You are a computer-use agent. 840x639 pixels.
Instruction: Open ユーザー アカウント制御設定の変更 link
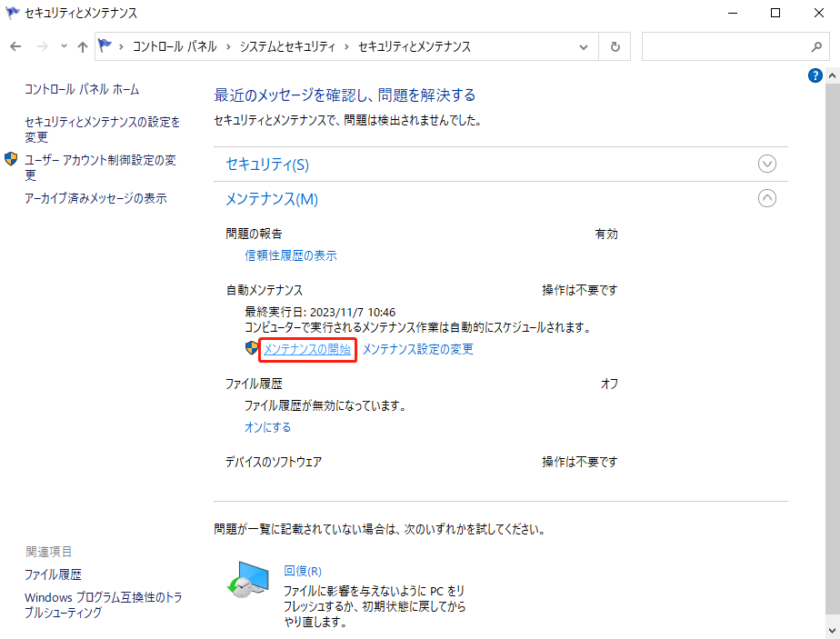pyautogui.click(x=100, y=167)
